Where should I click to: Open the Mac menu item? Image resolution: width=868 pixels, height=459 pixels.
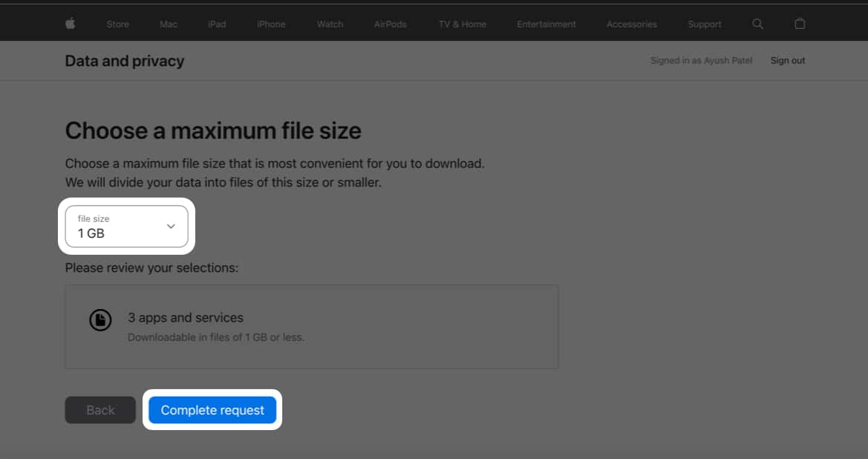click(x=169, y=25)
